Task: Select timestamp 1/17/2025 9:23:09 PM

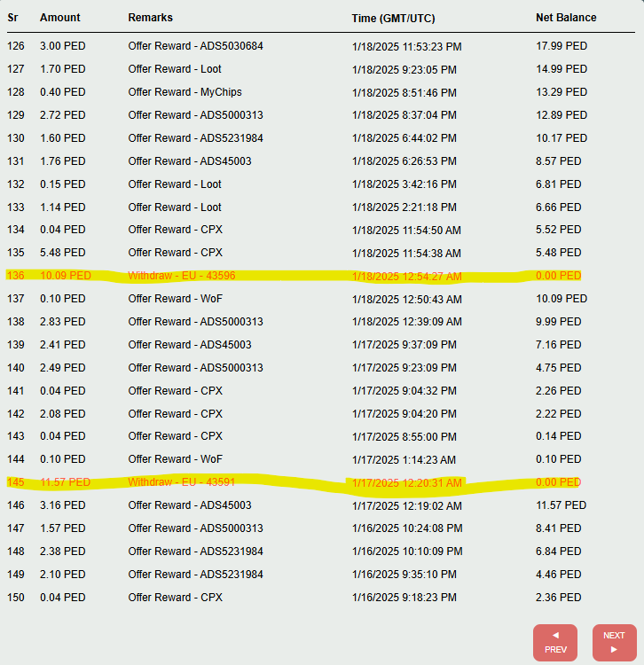Action: click(404, 368)
